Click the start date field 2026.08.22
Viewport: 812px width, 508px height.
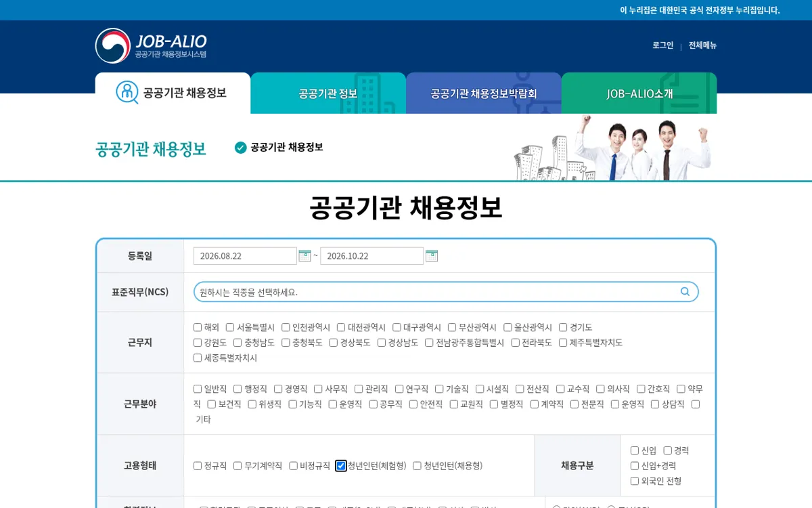[245, 256]
